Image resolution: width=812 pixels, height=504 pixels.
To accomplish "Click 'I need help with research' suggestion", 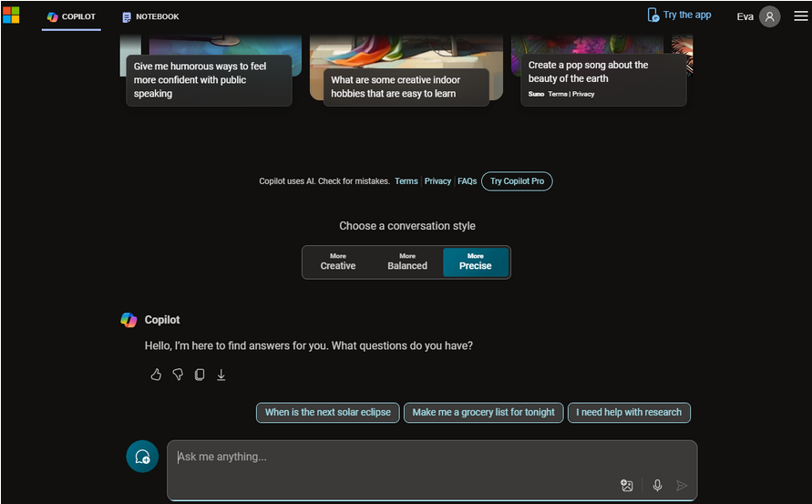I will click(x=629, y=412).
